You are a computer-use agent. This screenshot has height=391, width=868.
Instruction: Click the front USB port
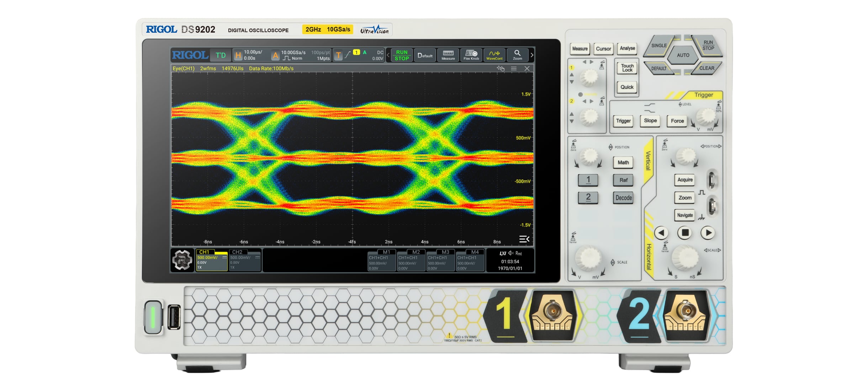coord(174,317)
